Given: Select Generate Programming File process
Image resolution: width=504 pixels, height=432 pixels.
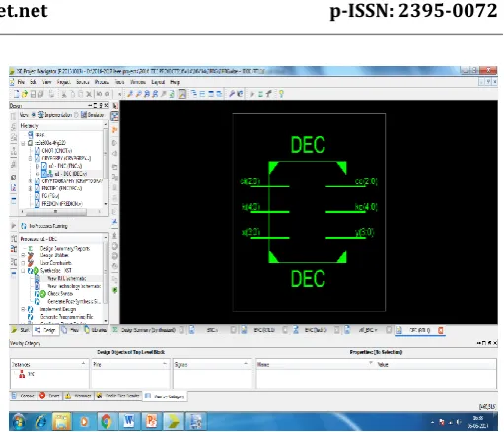Looking at the screenshot, I should (66, 317).
